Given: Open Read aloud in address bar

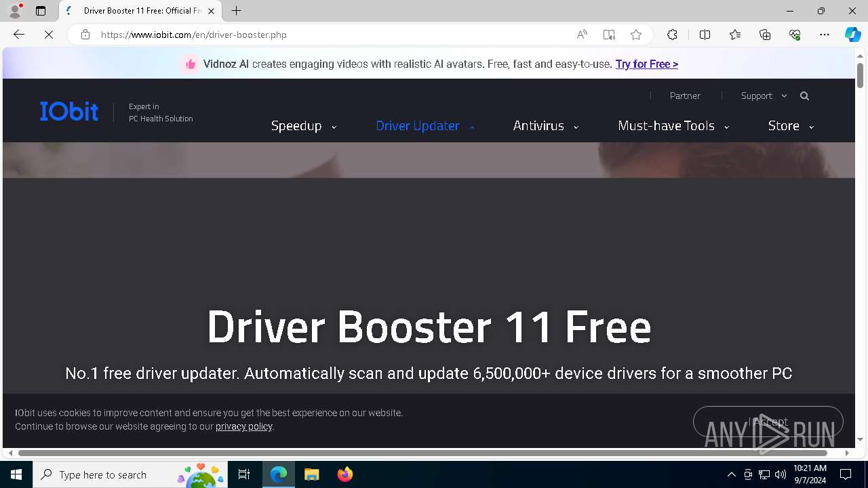Looking at the screenshot, I should pyautogui.click(x=582, y=35).
